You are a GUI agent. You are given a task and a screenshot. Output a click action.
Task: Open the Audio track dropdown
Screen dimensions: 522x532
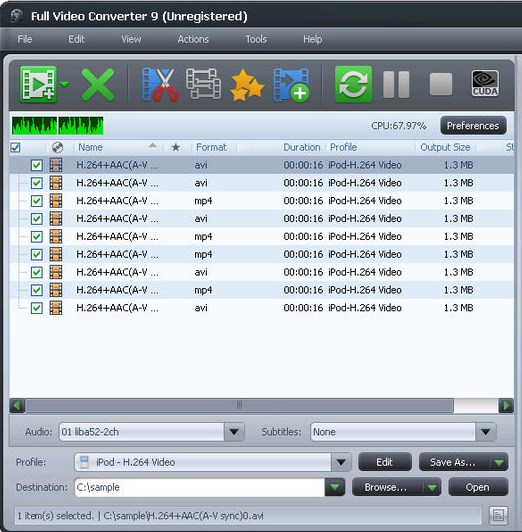[x=234, y=432]
